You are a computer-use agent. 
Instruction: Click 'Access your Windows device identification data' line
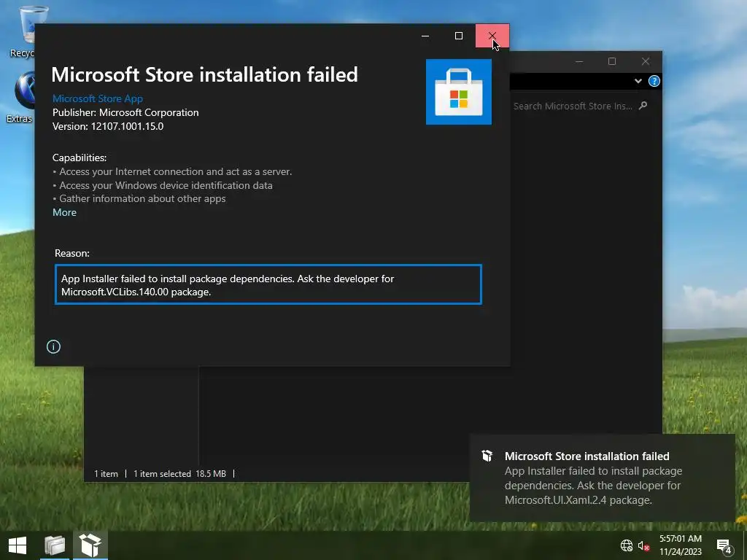pyautogui.click(x=166, y=185)
